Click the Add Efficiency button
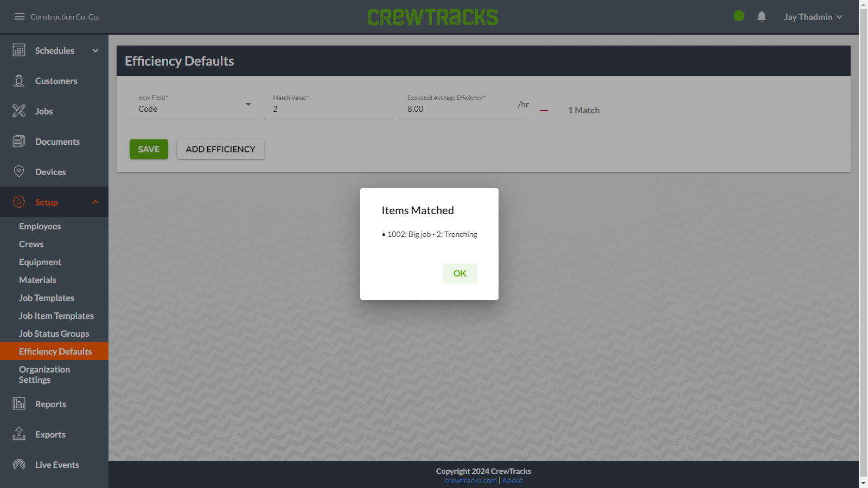 pyautogui.click(x=220, y=149)
